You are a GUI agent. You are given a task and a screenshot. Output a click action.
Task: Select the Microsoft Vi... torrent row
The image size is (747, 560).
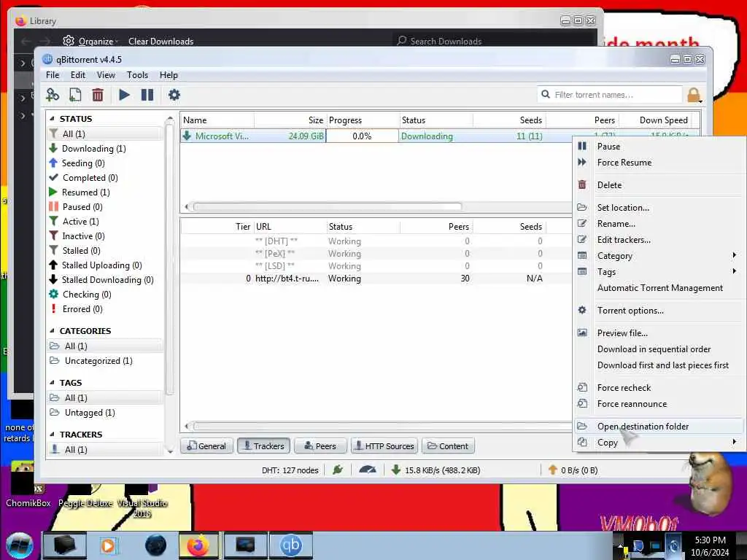click(x=376, y=136)
